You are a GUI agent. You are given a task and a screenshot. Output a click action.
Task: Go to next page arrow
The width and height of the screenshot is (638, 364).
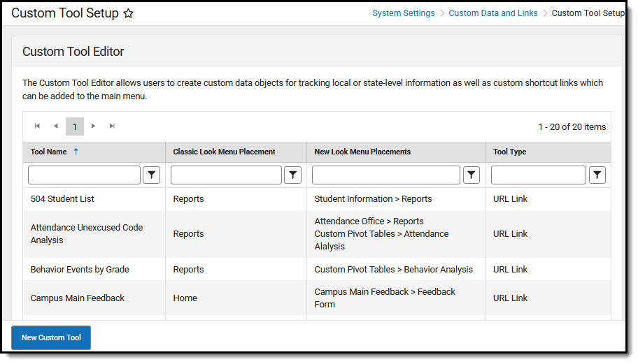pos(94,126)
